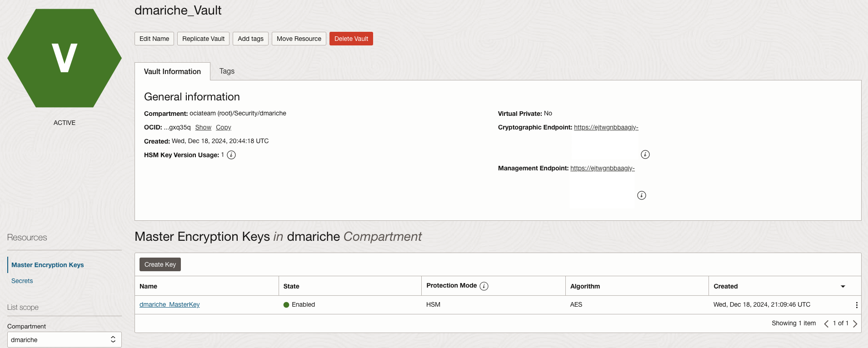Click the Protection Mode info icon
Screen dimensions: 868x348
point(484,286)
